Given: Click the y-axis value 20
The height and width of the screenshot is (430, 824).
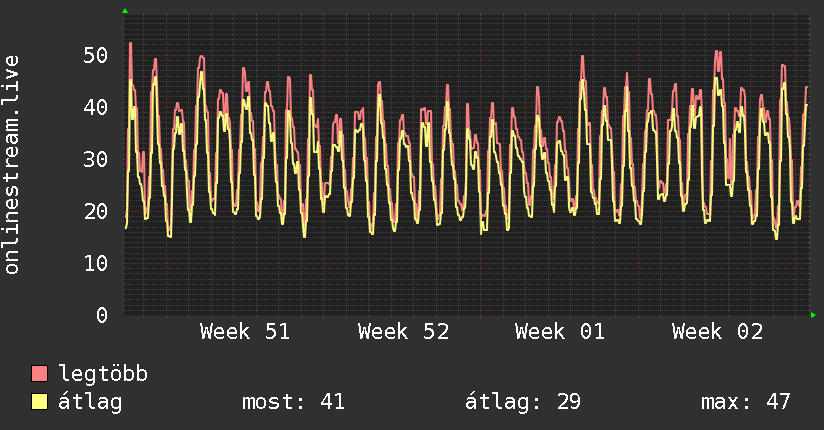Looking at the screenshot, I should click(96, 211).
